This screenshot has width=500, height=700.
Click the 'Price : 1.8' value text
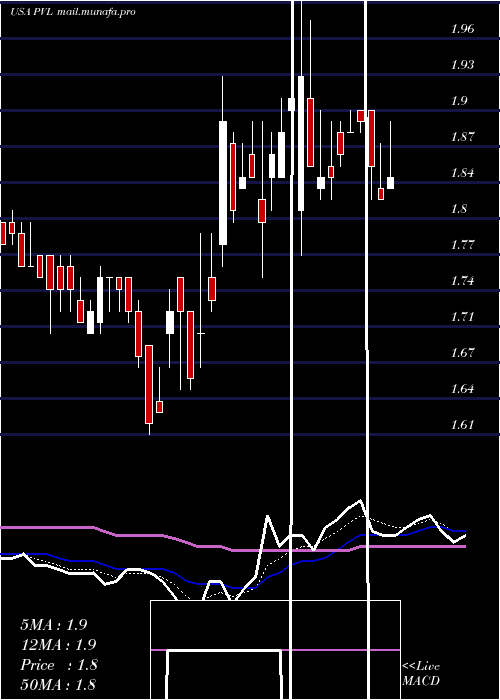58,665
